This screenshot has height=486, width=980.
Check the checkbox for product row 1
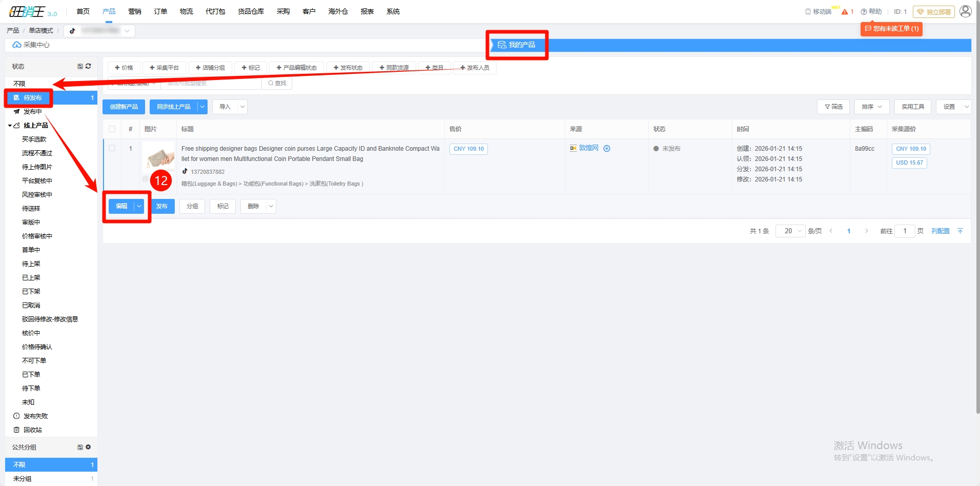(112, 149)
